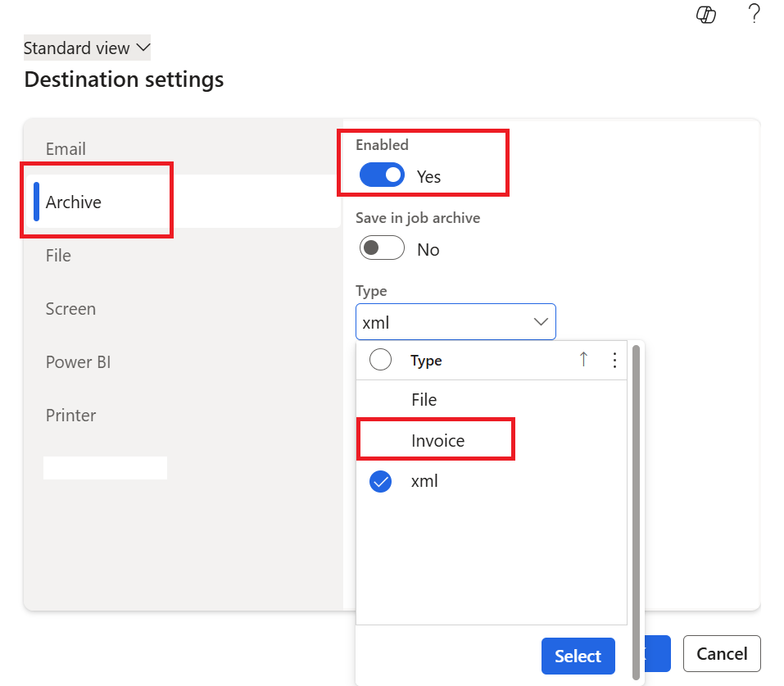784x686 pixels.
Task: Click the sort ascending arrow in Type column
Action: (583, 360)
